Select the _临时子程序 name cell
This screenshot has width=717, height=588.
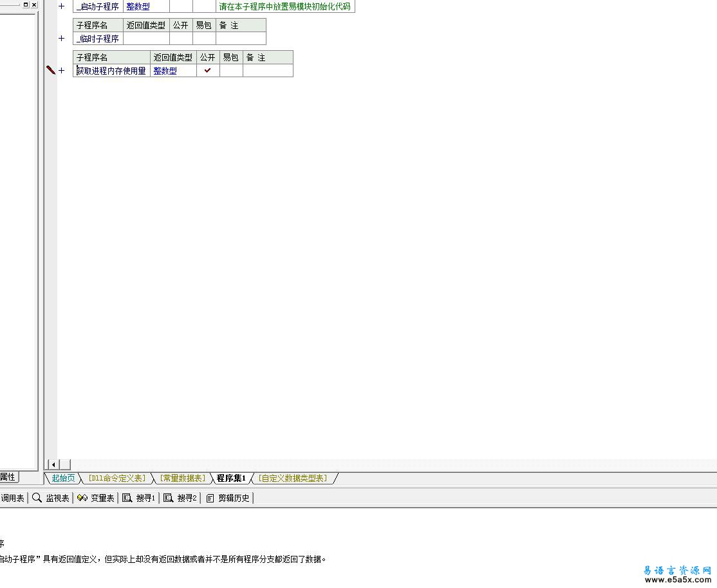tap(98, 39)
